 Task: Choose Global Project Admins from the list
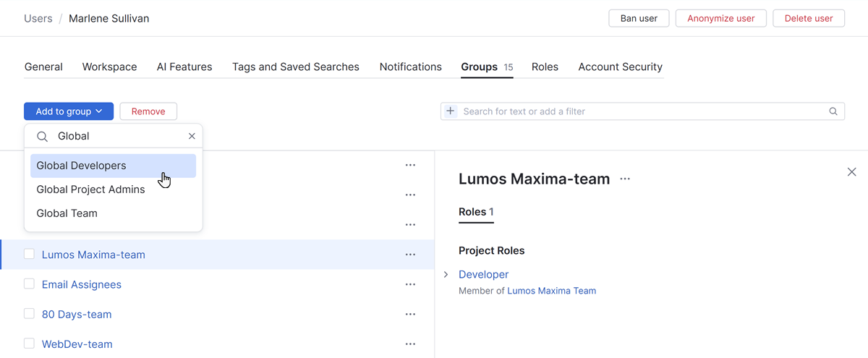90,189
